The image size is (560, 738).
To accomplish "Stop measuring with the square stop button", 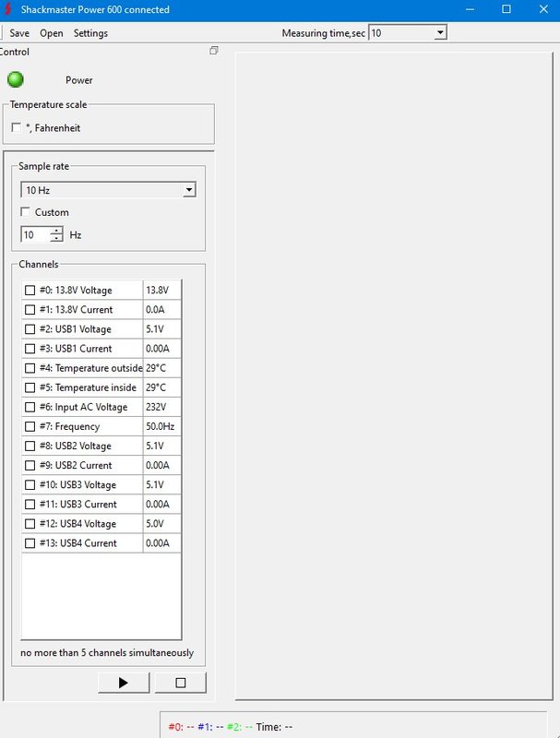I will point(180,683).
